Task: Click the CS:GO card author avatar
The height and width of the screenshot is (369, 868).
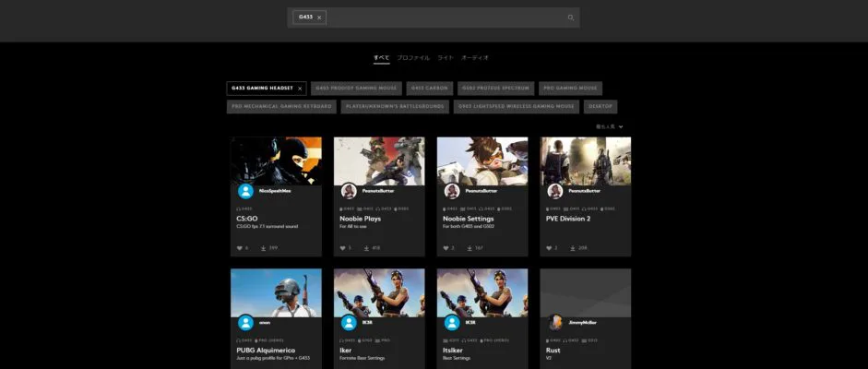Action: coord(245,191)
